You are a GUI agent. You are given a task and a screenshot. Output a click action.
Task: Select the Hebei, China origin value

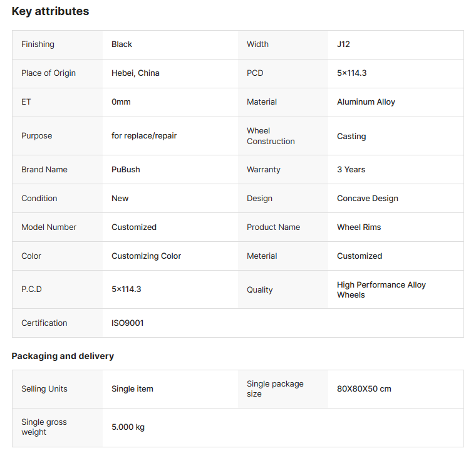135,73
